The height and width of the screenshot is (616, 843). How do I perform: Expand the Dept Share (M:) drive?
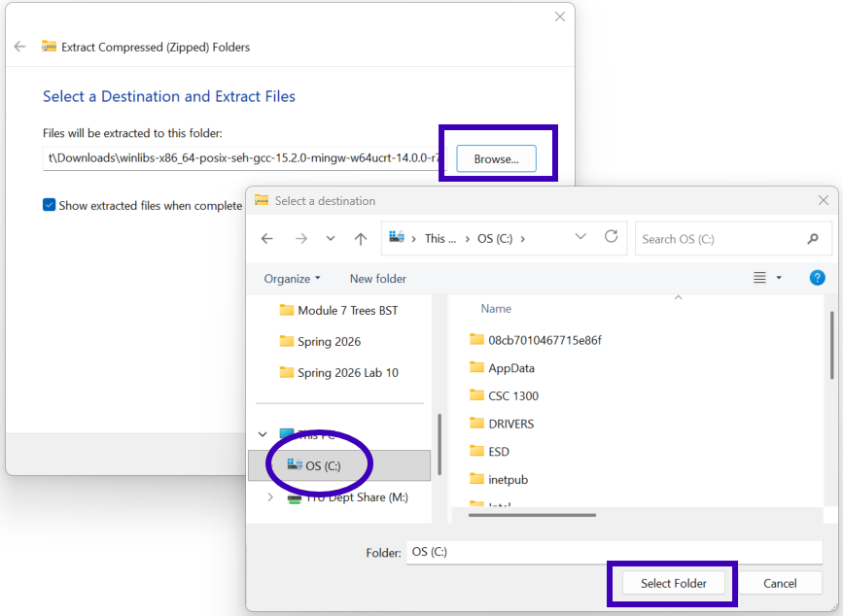pyautogui.click(x=271, y=497)
